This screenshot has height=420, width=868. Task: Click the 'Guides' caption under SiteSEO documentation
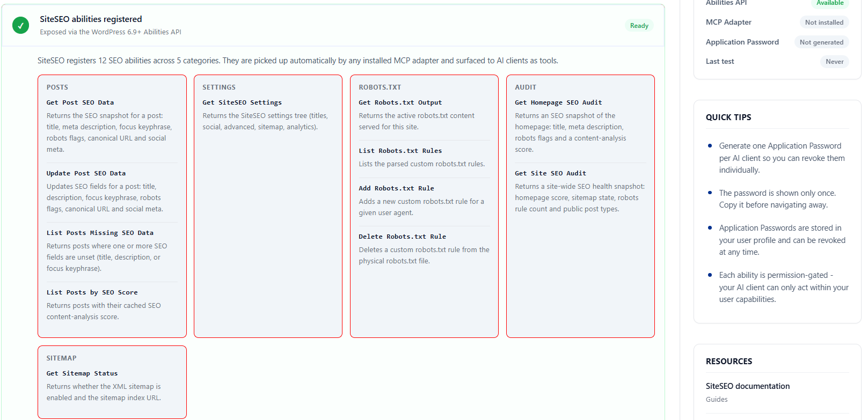click(x=717, y=400)
